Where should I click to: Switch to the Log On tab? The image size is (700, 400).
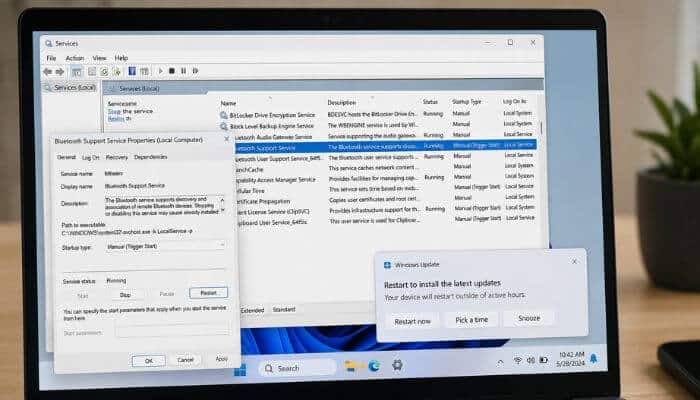click(x=91, y=157)
